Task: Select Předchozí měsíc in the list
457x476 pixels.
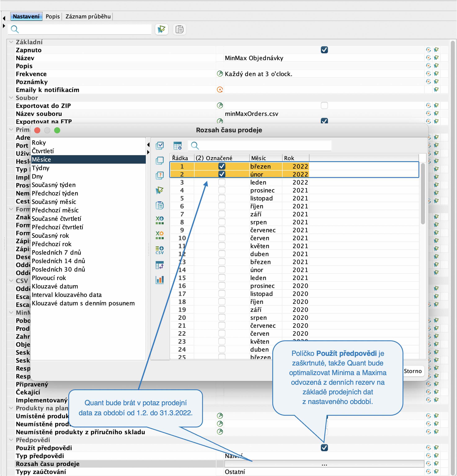Action: point(88,210)
